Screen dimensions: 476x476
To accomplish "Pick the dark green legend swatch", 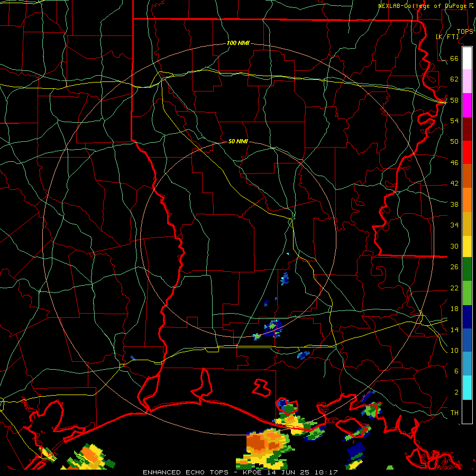I will 467,269.
